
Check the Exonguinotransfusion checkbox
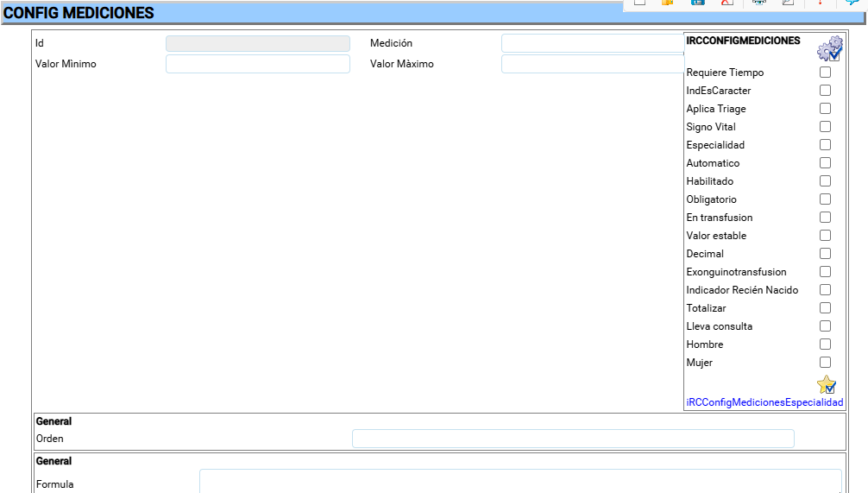pos(825,271)
